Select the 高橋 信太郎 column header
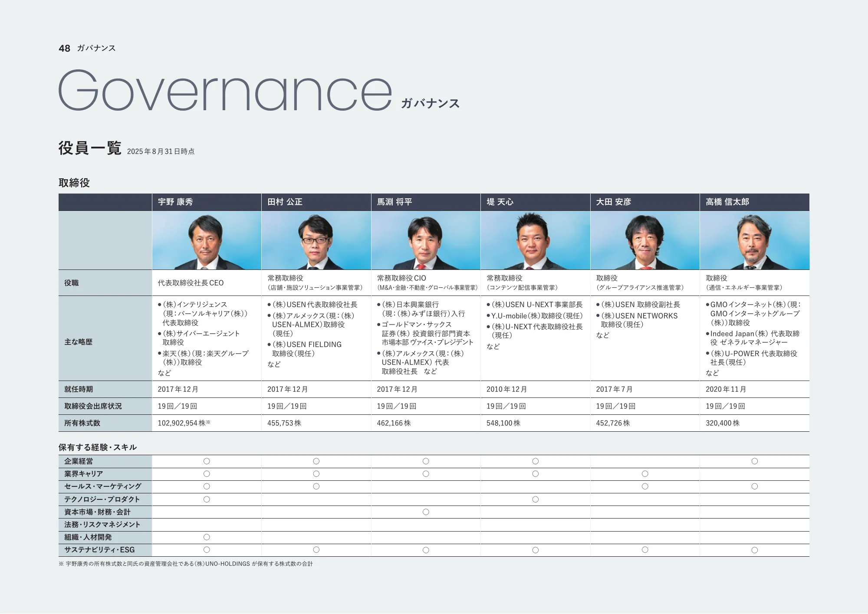868x614 pixels. 755,202
